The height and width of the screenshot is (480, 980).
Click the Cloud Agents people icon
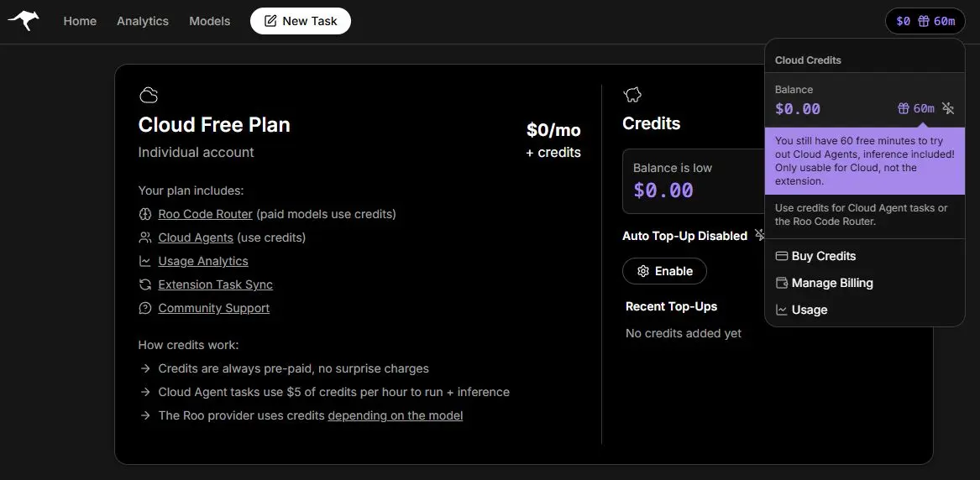coord(145,237)
